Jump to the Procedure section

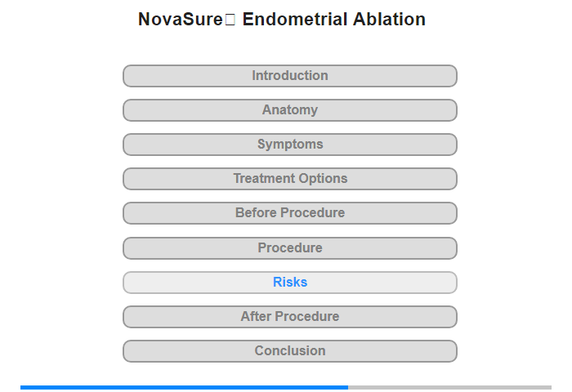point(290,248)
